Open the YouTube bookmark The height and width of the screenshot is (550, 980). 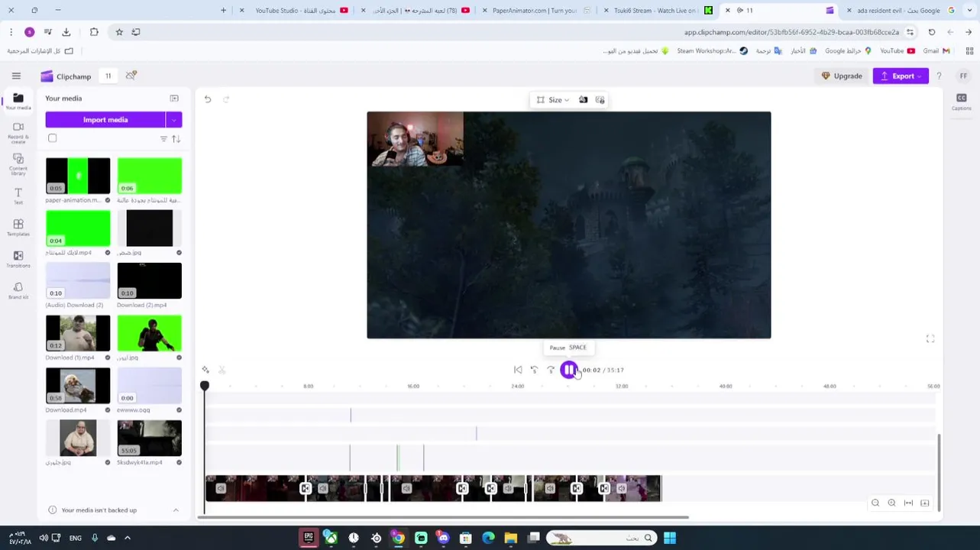pyautogui.click(x=897, y=50)
